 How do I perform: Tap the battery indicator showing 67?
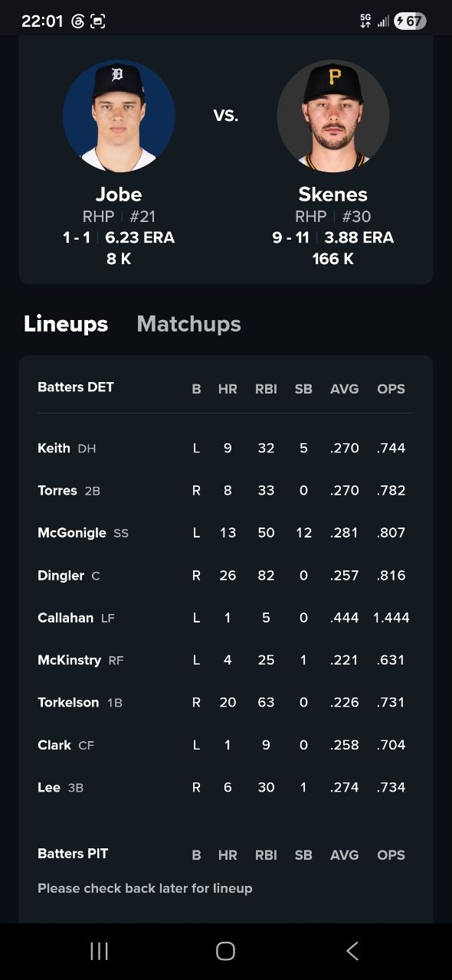pyautogui.click(x=410, y=21)
